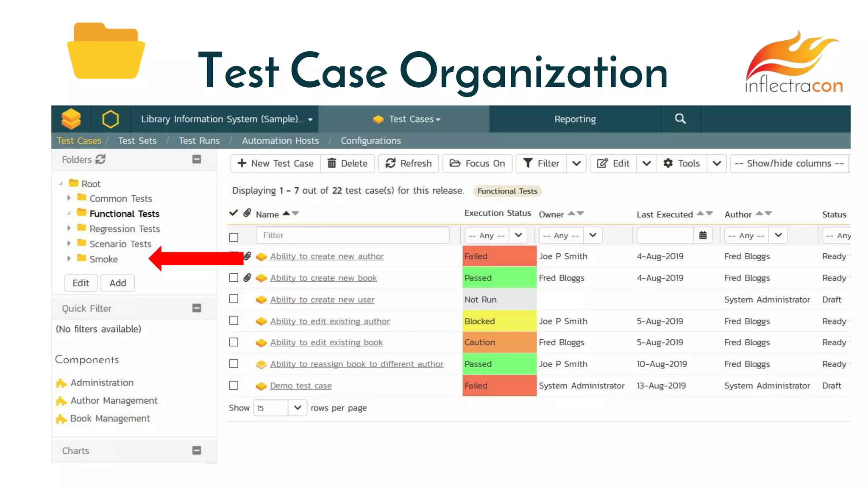Switch to the Configurations tab

click(371, 141)
